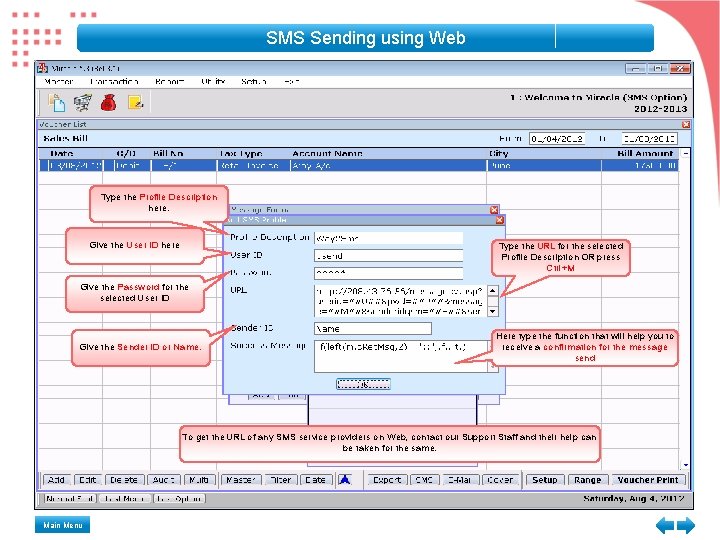Screen dimensions: 720x540
Task: Click the Profile Description input field
Action: [x=388, y=238]
